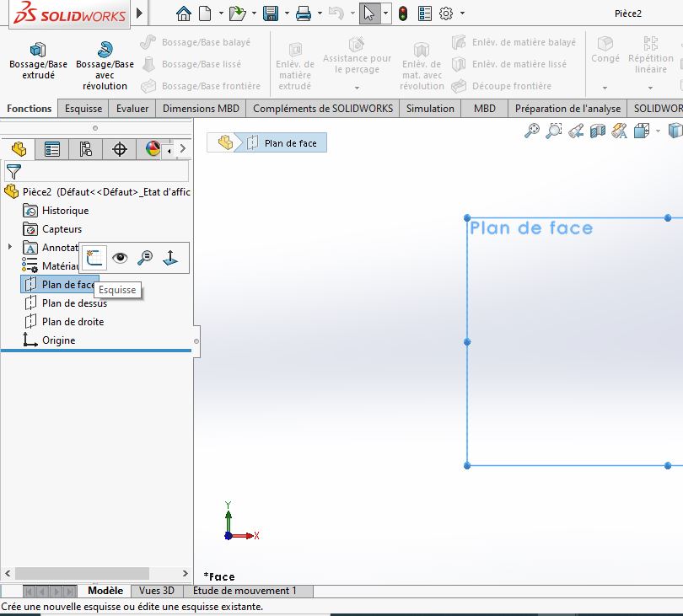Click Dynamic annotation views icon

point(620,131)
